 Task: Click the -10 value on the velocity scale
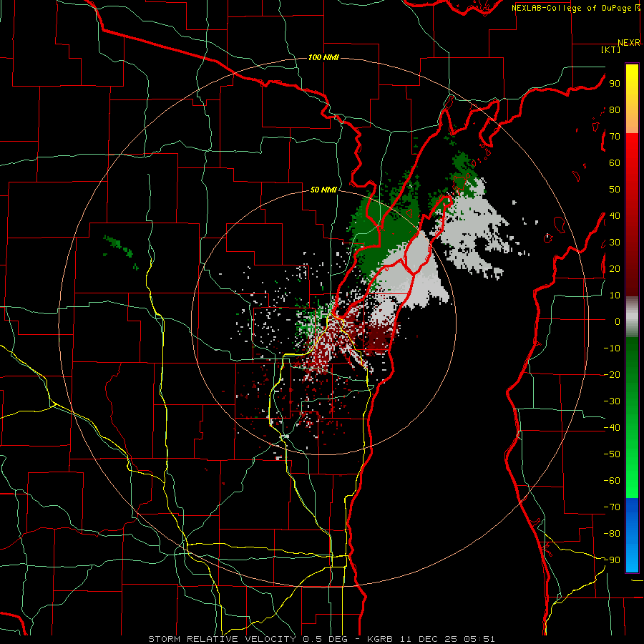coord(612,348)
